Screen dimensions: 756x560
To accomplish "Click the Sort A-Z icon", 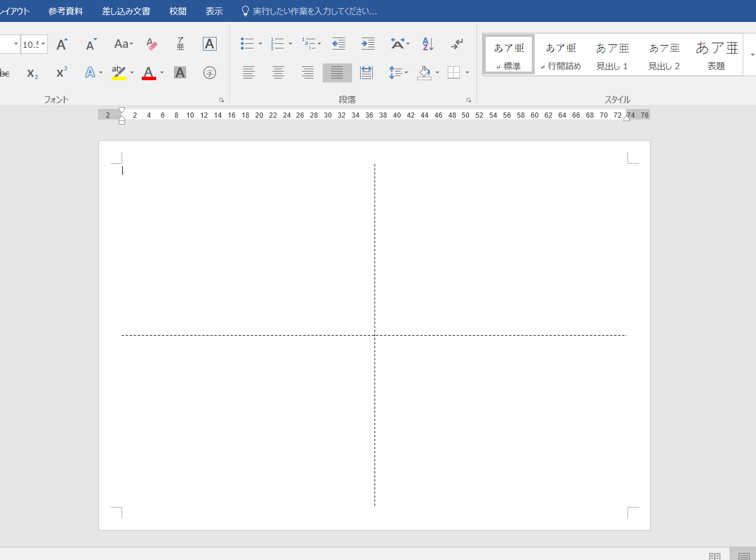I will coord(428,44).
